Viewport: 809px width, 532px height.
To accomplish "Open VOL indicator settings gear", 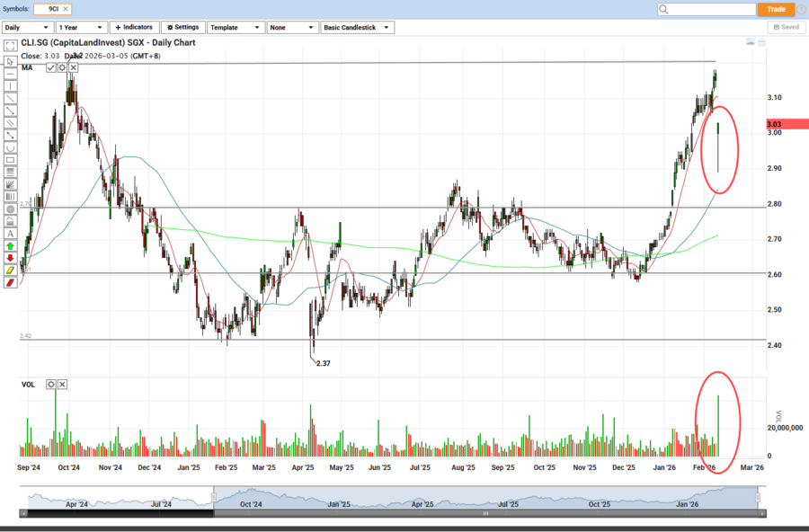I will click(x=51, y=385).
